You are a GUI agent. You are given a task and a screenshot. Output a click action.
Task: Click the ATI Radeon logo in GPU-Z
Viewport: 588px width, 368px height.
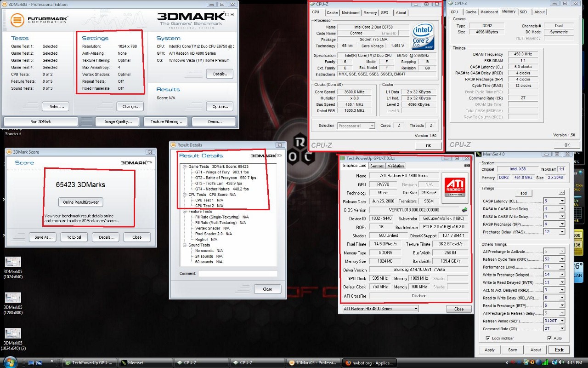(x=455, y=186)
